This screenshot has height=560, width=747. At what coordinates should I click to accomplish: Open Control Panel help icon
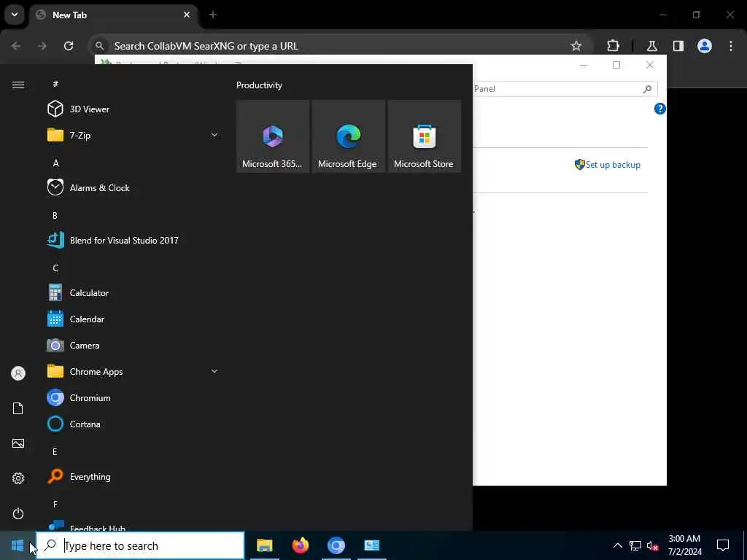tap(659, 109)
